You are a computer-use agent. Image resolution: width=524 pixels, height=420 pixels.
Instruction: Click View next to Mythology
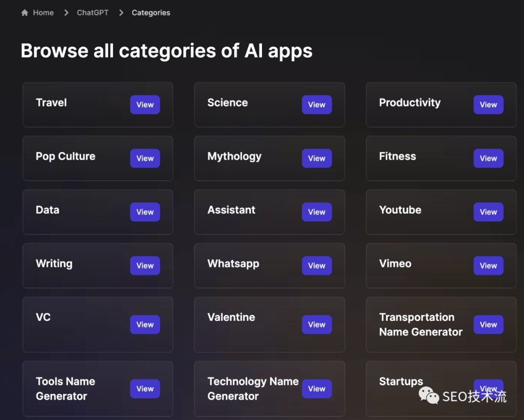(317, 158)
